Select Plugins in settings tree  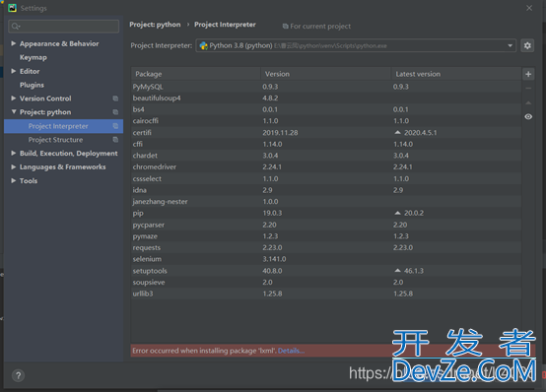click(x=32, y=85)
